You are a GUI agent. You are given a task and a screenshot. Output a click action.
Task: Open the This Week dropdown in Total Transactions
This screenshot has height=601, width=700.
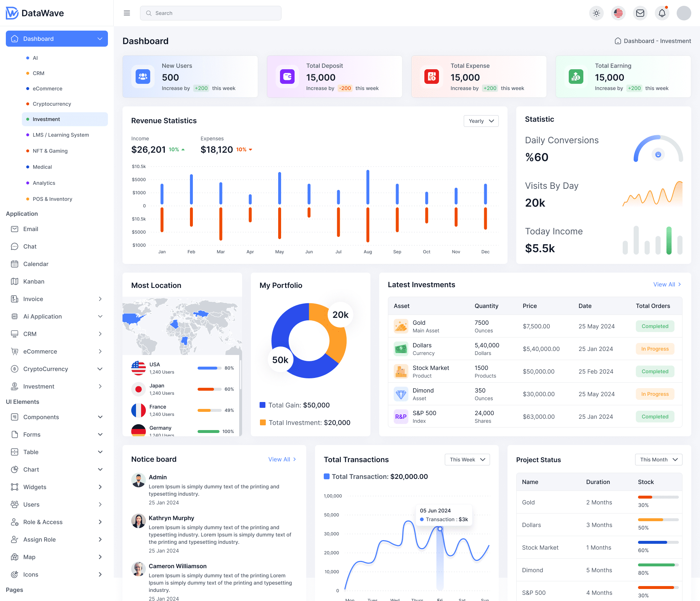[467, 460]
